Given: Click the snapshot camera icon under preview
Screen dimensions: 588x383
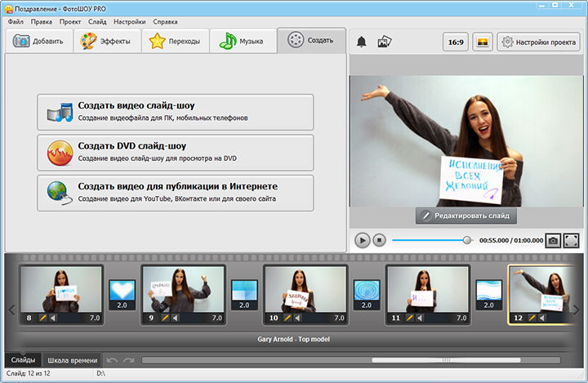Looking at the screenshot, I should tap(553, 240).
